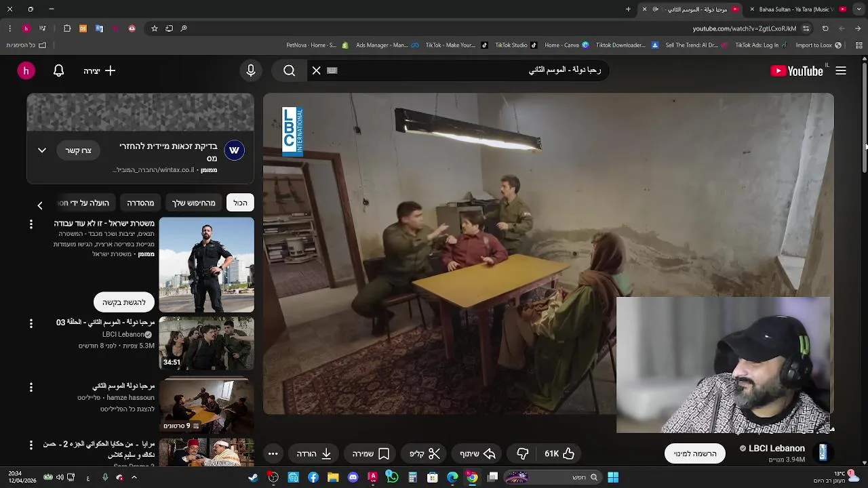View site information icon in address bar

coord(806,28)
